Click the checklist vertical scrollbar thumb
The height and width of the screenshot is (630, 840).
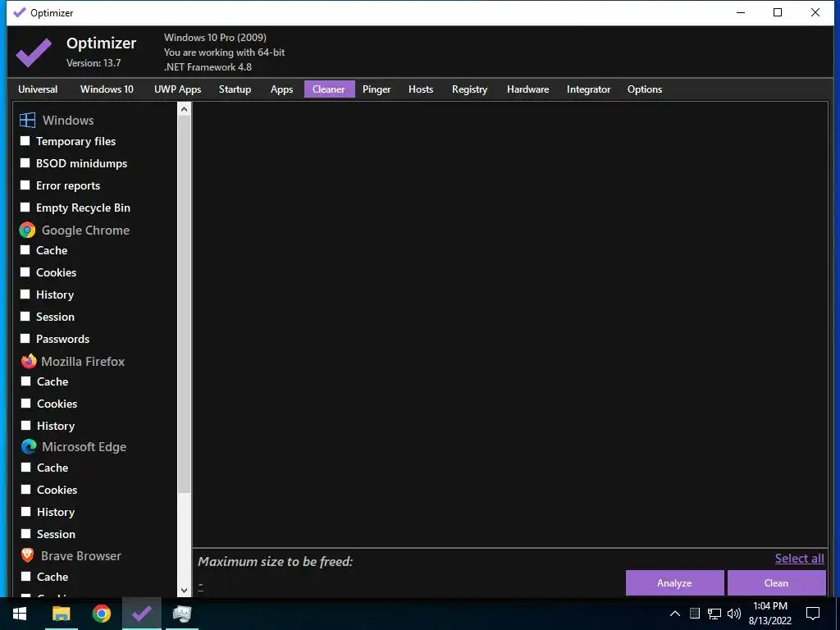tap(184, 304)
